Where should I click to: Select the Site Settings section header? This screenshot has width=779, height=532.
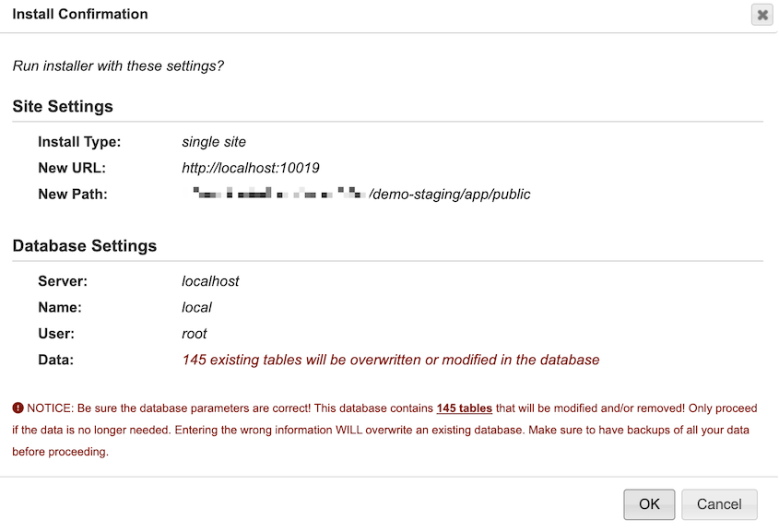point(61,106)
